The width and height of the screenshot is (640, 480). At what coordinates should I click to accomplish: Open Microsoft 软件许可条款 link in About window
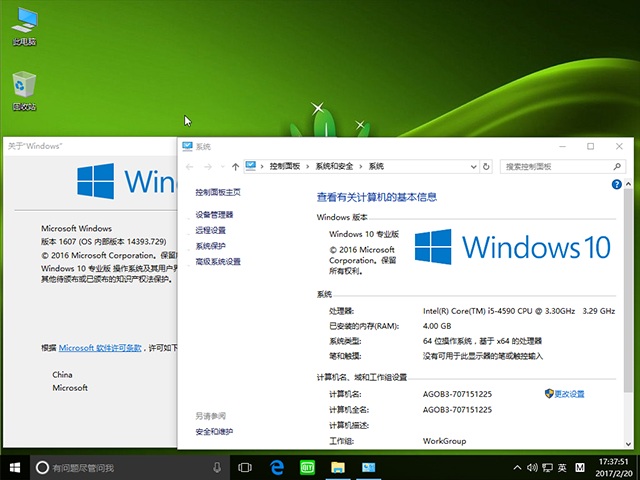coord(100,348)
